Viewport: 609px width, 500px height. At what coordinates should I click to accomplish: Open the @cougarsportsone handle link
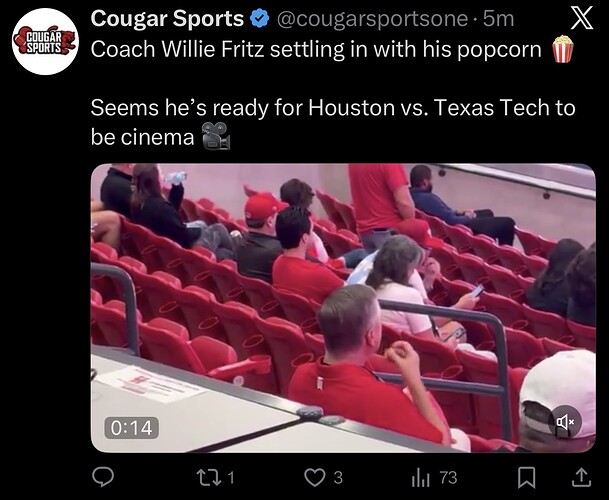point(372,19)
